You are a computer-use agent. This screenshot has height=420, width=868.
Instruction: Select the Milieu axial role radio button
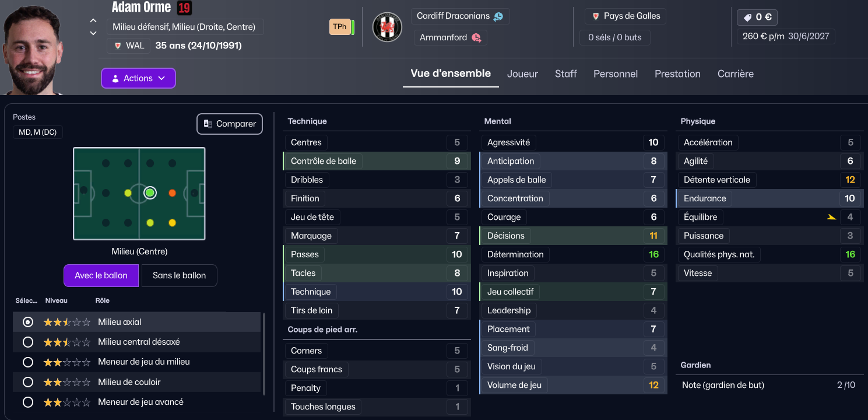coord(27,322)
